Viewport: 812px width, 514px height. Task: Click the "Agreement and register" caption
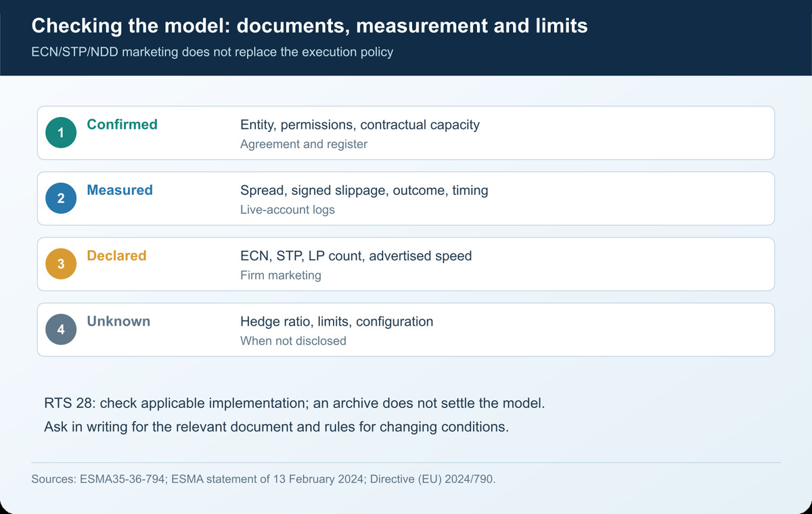click(304, 144)
